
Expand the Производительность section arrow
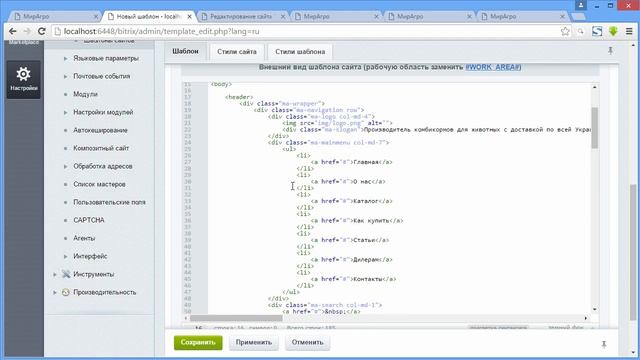55,292
